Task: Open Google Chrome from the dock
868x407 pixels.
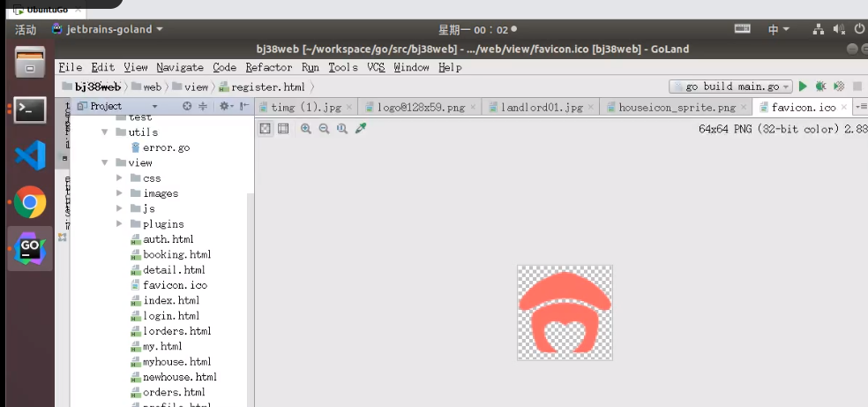Action: [x=30, y=202]
